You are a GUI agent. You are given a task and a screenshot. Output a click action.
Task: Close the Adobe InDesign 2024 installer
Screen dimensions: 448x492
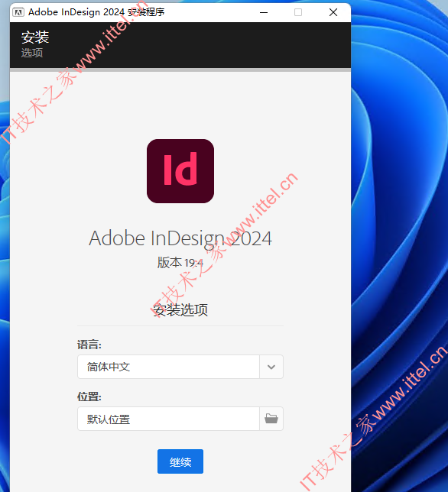(x=333, y=12)
